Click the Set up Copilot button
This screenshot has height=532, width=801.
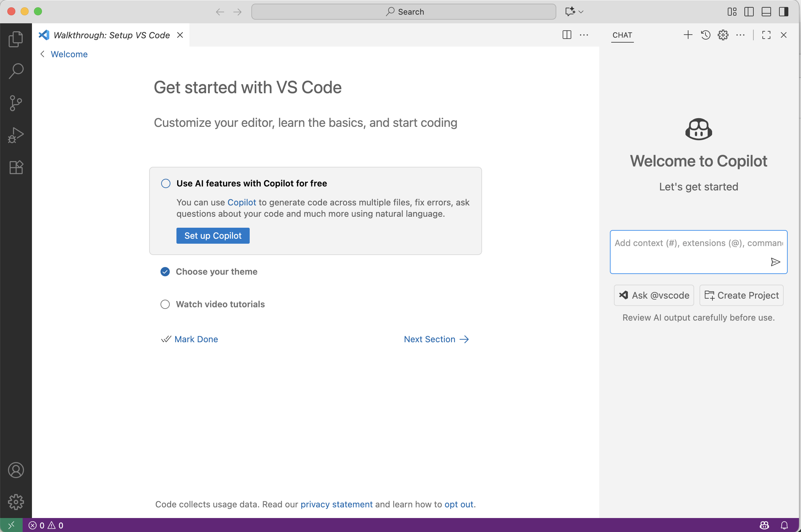pyautogui.click(x=213, y=235)
